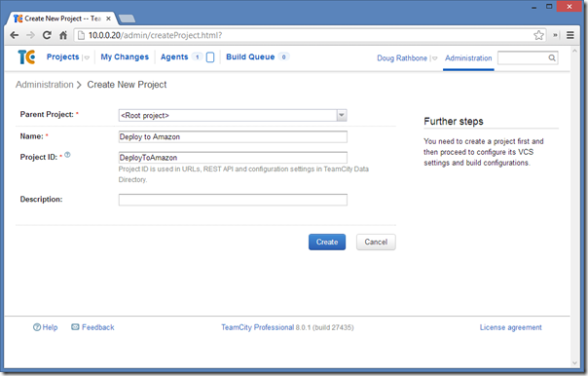Reload the page with refresh icon
588x376 pixels.
[x=47, y=35]
